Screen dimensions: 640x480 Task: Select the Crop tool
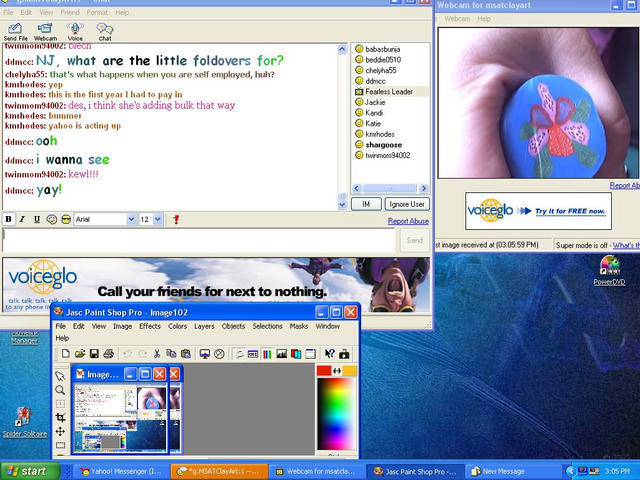click(x=60, y=417)
